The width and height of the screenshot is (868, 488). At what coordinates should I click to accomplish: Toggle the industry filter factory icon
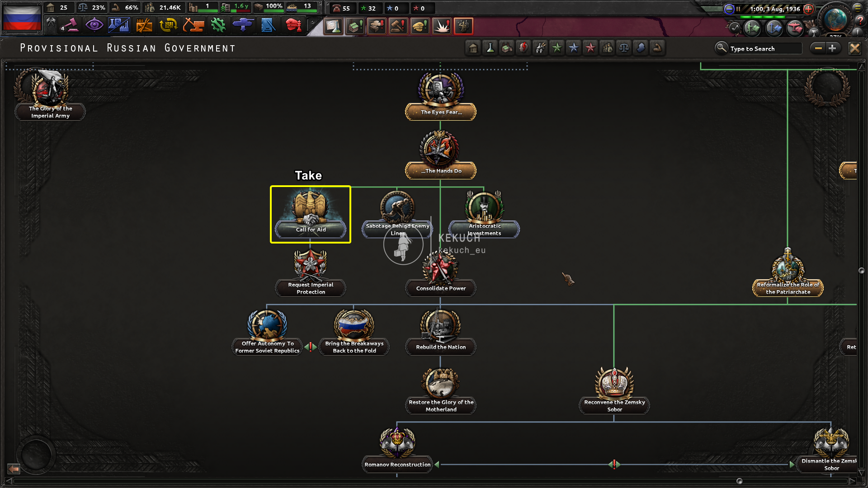pos(507,48)
